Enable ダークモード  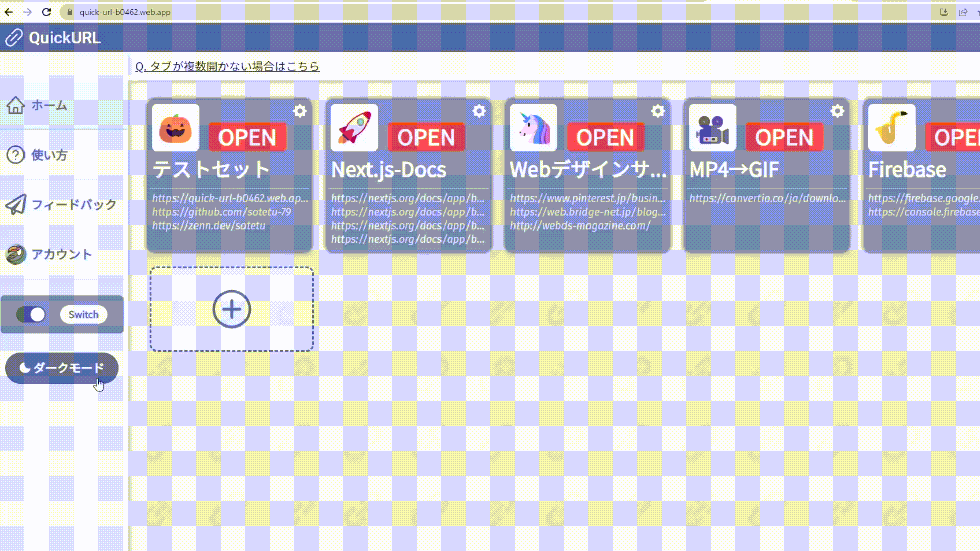(62, 368)
